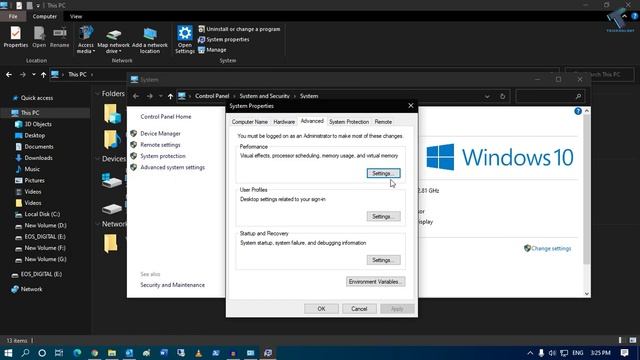Screen dimensions: 640x360
Task: Switch to the Computer Name tab
Action: point(249,122)
